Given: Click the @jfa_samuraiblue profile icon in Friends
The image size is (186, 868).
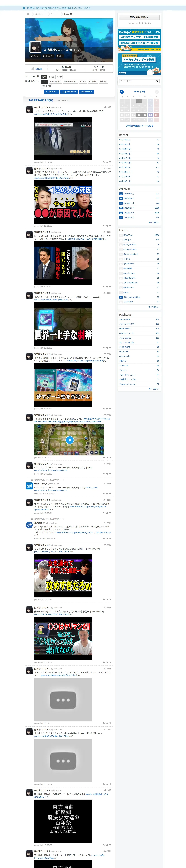Looking at the screenshot, I should (121, 297).
